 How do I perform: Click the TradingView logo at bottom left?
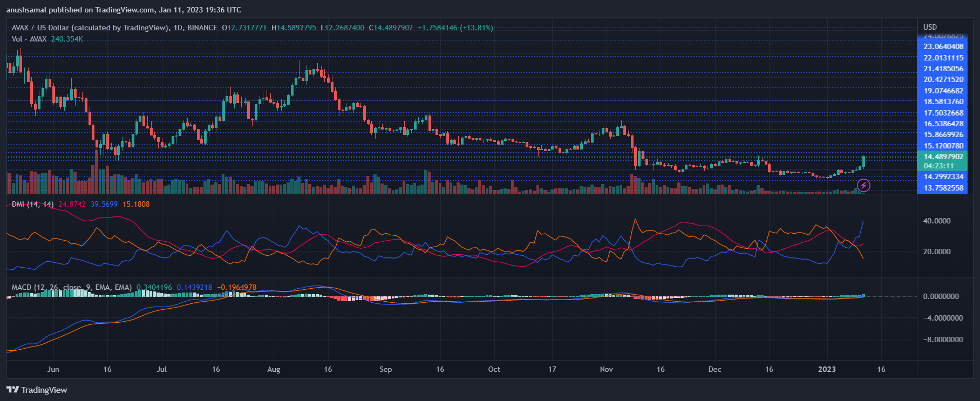[37, 390]
